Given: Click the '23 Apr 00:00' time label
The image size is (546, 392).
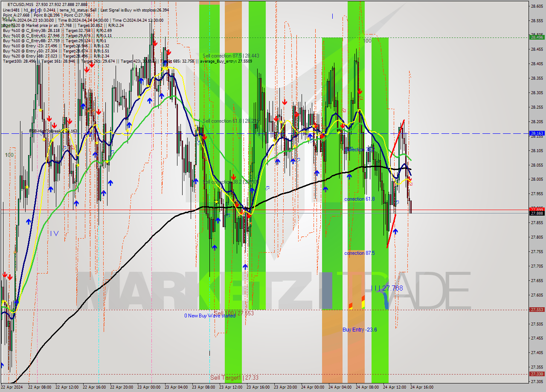Looking at the screenshot, I should pyautogui.click(x=148, y=387).
